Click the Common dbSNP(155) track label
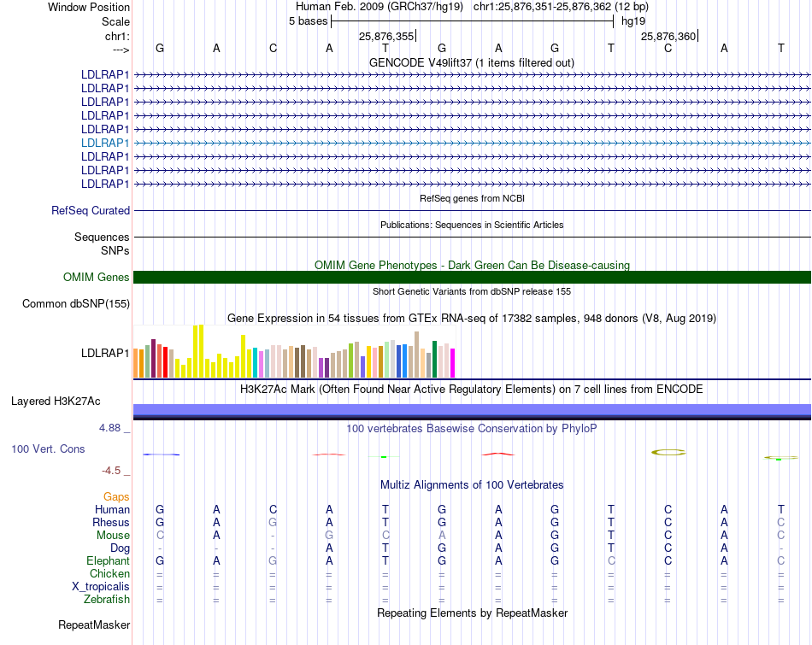The width and height of the screenshot is (812, 645). pyautogui.click(x=75, y=303)
